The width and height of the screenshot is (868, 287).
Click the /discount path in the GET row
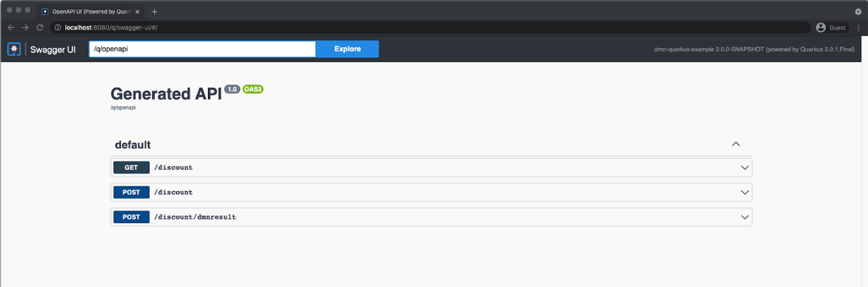click(173, 168)
